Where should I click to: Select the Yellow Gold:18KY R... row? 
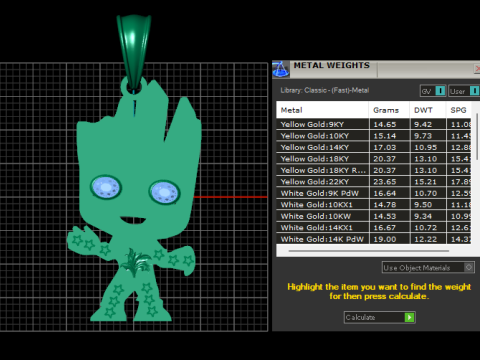[374, 170]
